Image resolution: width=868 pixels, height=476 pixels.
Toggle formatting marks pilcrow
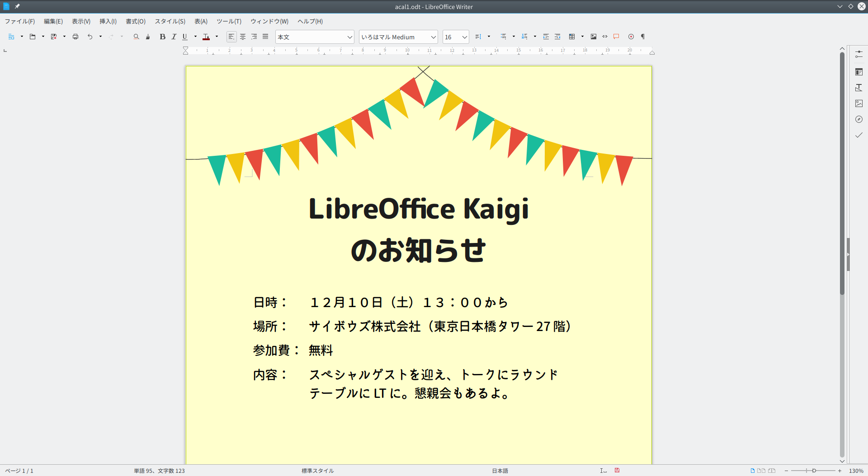click(643, 37)
